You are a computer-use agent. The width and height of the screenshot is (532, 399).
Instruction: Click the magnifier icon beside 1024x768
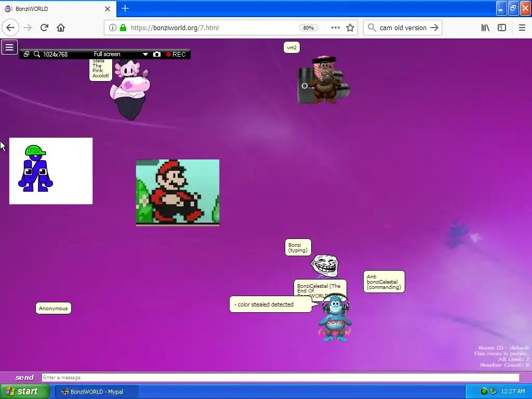[37, 54]
